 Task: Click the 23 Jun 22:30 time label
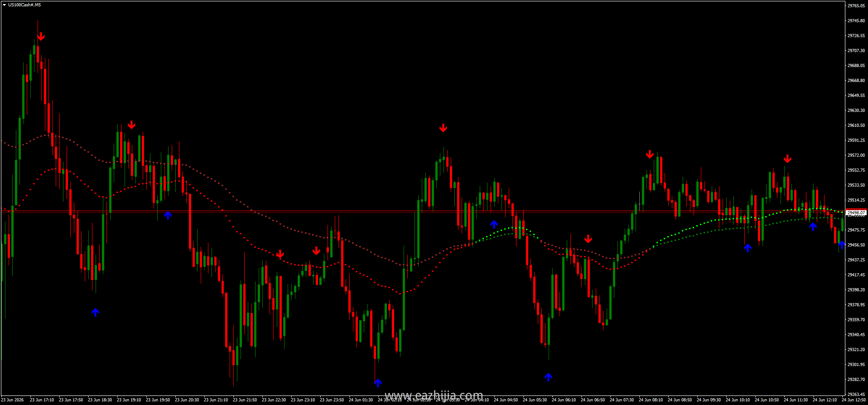click(x=274, y=400)
